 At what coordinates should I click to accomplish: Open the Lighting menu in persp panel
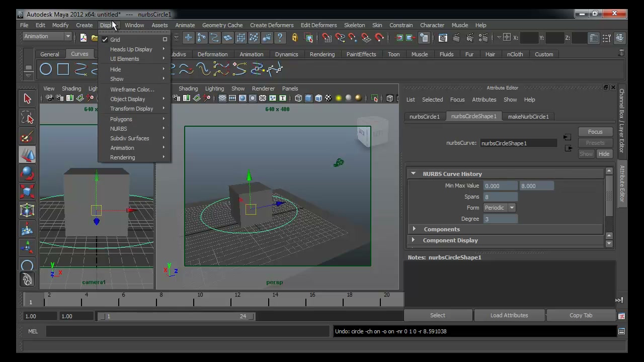pos(214,88)
